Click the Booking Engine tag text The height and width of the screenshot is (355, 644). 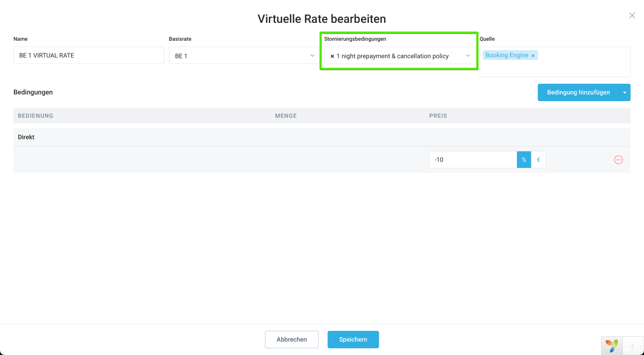[507, 55]
